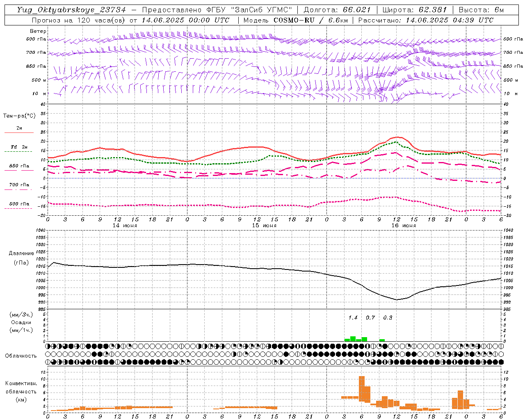Click the provider text ФГБУ "ЗапСиб УГМС"
The height and width of the screenshot is (420, 525).
click(x=249, y=10)
